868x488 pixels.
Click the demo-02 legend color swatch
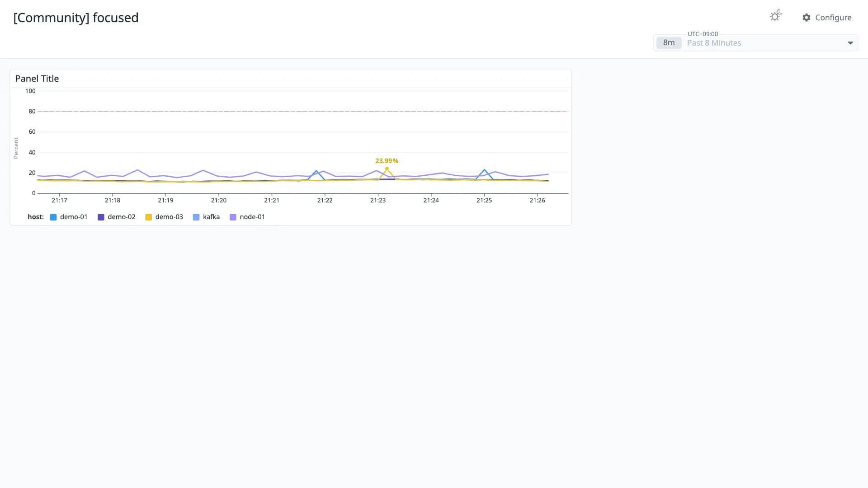(101, 217)
